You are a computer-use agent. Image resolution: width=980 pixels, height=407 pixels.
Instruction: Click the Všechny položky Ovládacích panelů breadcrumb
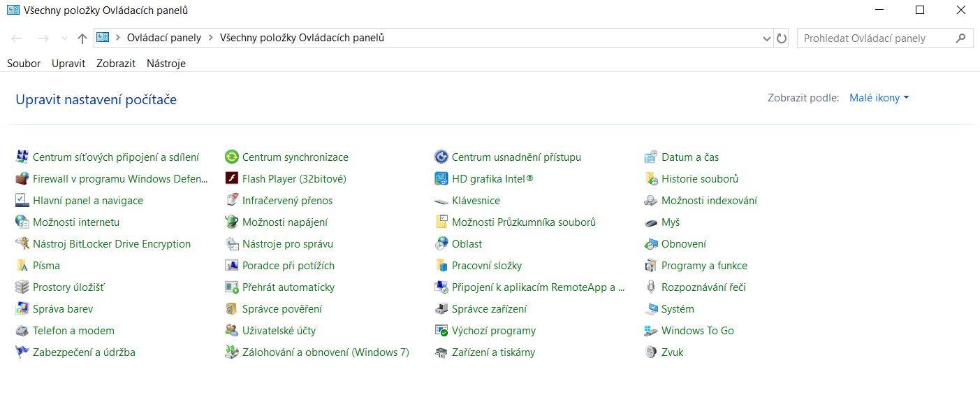click(302, 38)
